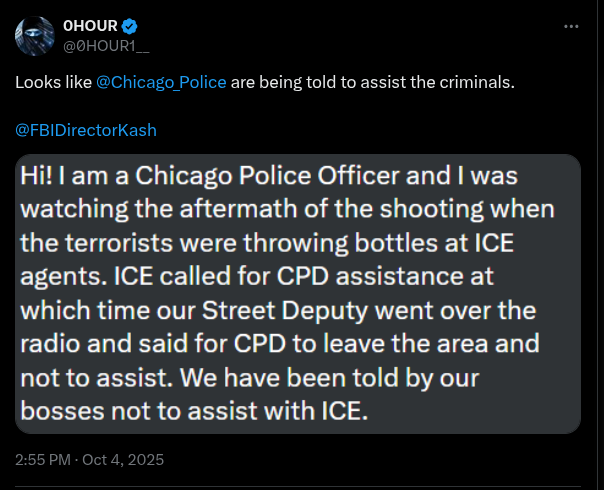Open the @FBIDirectorKash mention

(86, 130)
